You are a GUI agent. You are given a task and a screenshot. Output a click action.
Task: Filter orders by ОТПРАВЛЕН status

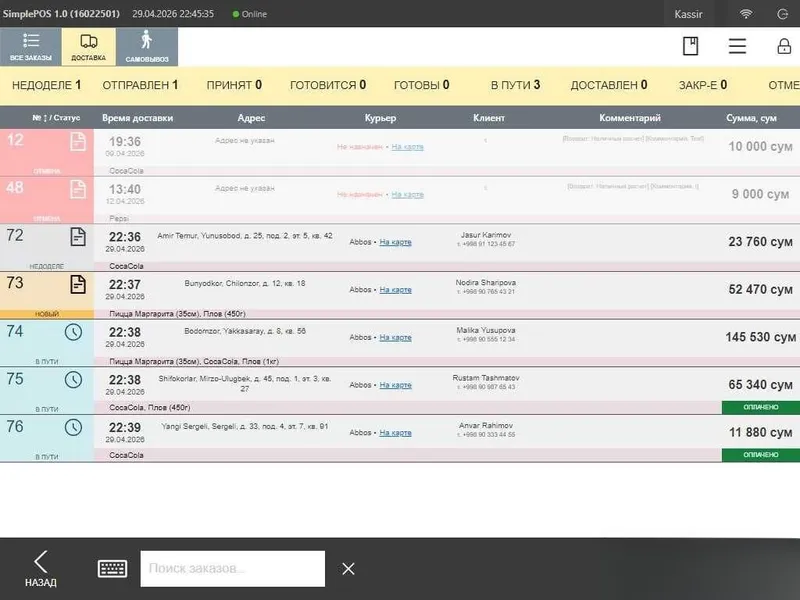[x=140, y=85]
